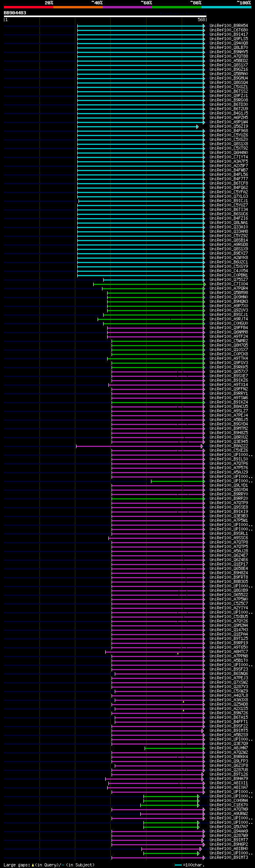Viewport: 255px width, 868px height.
Task: Select the label UniRef100_B4FL56
Action: coord(229,175)
